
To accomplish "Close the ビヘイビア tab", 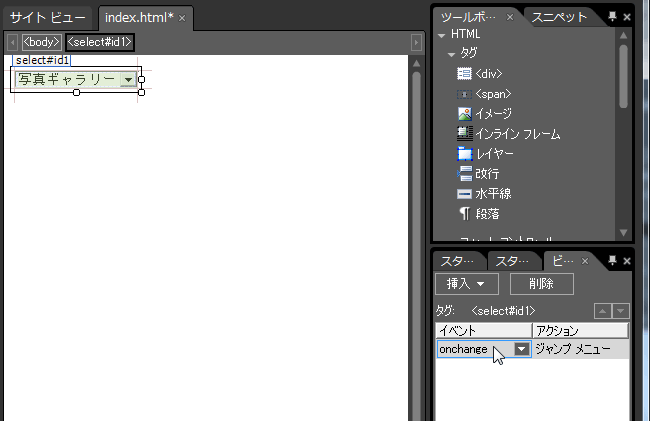I will coord(585,261).
